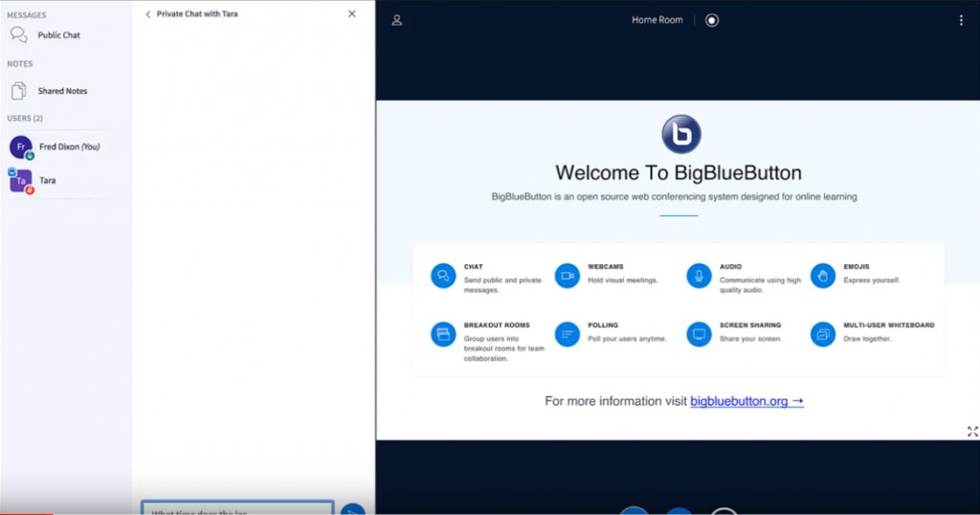The image size is (980, 515).
Task: Click the private chat message input field
Action: tap(237, 507)
